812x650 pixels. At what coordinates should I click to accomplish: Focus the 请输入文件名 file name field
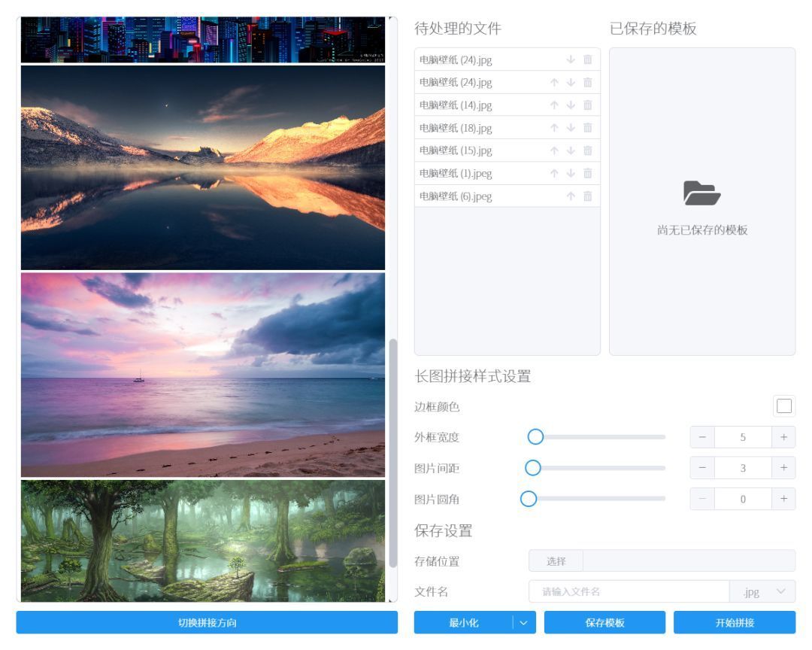coord(629,591)
